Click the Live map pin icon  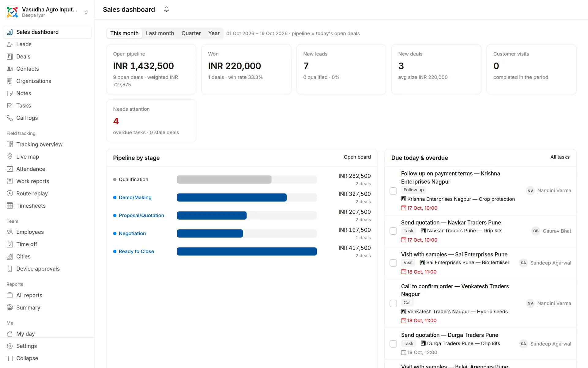pos(10,156)
